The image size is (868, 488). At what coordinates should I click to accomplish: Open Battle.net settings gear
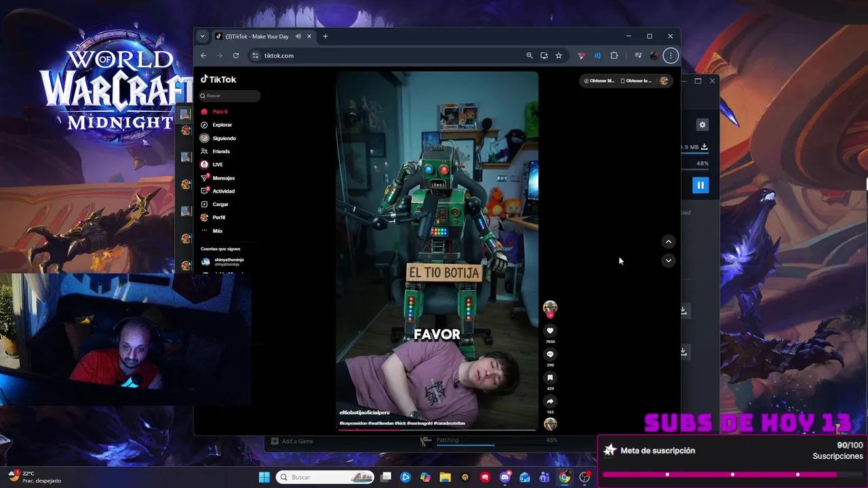(x=703, y=125)
